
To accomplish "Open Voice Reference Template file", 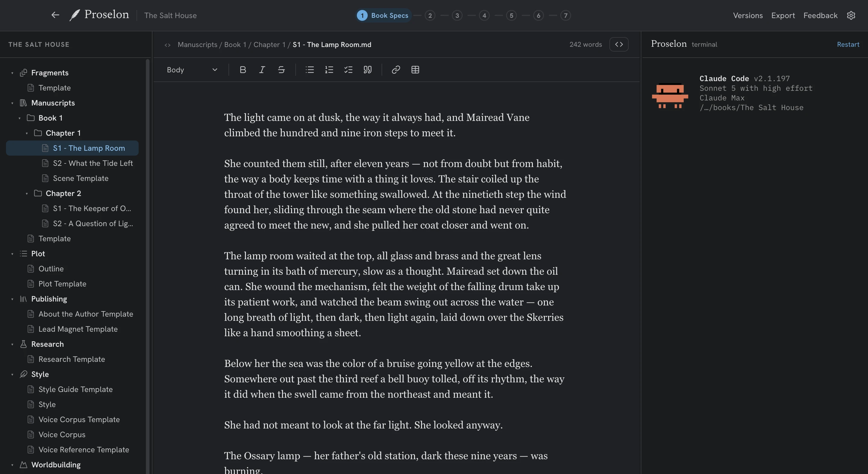I will [x=72, y=450].
